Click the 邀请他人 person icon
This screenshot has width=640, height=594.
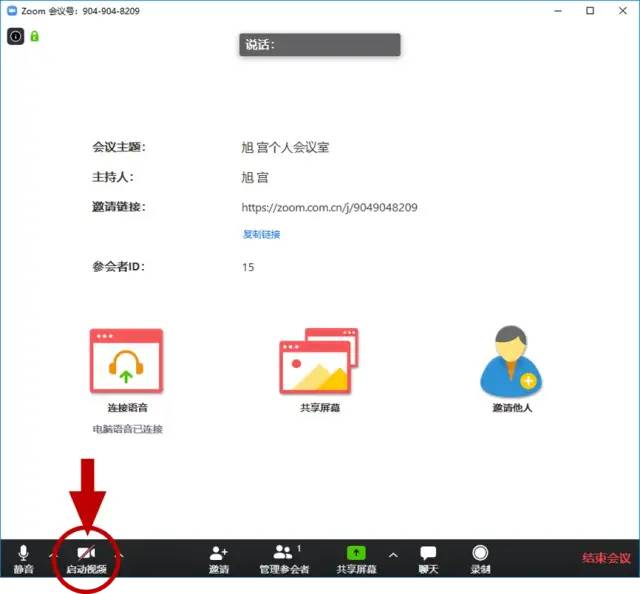pyautogui.click(x=509, y=361)
